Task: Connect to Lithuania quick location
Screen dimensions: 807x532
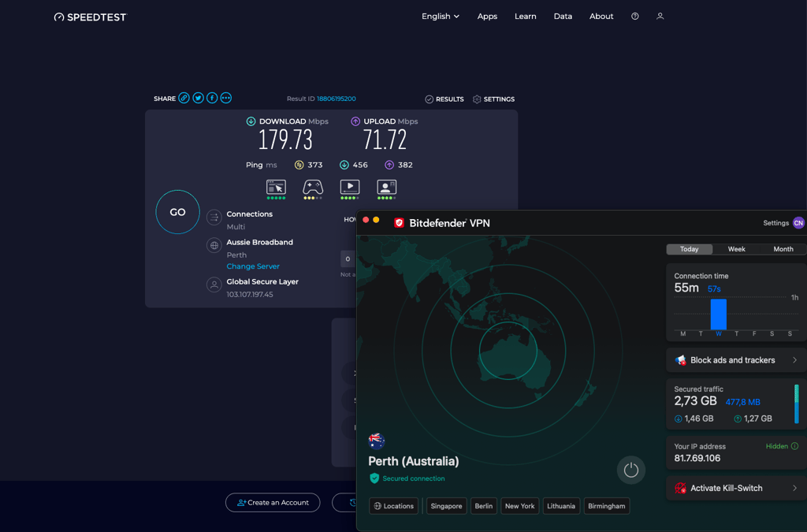Action: click(x=561, y=506)
